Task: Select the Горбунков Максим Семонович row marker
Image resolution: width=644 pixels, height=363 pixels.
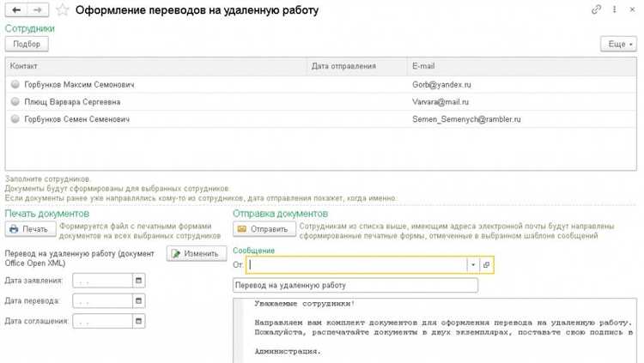Action: 15,85
